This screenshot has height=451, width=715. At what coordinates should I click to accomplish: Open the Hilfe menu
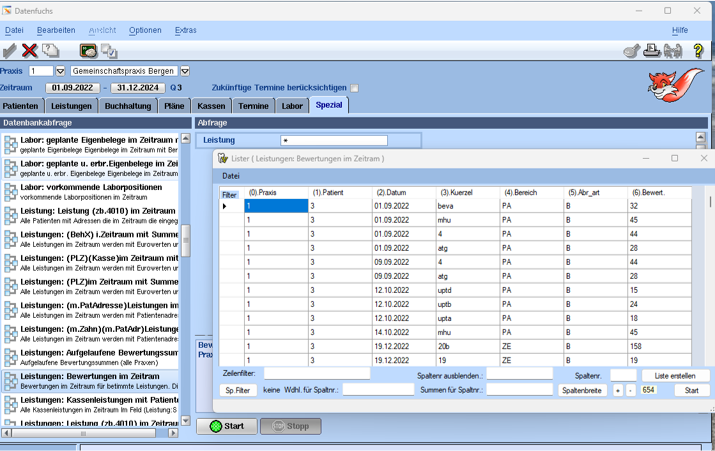(x=680, y=30)
